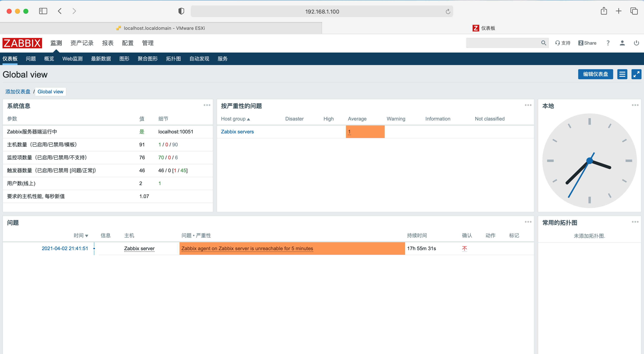Enter fullscreen dashboard with expand icon

636,74
